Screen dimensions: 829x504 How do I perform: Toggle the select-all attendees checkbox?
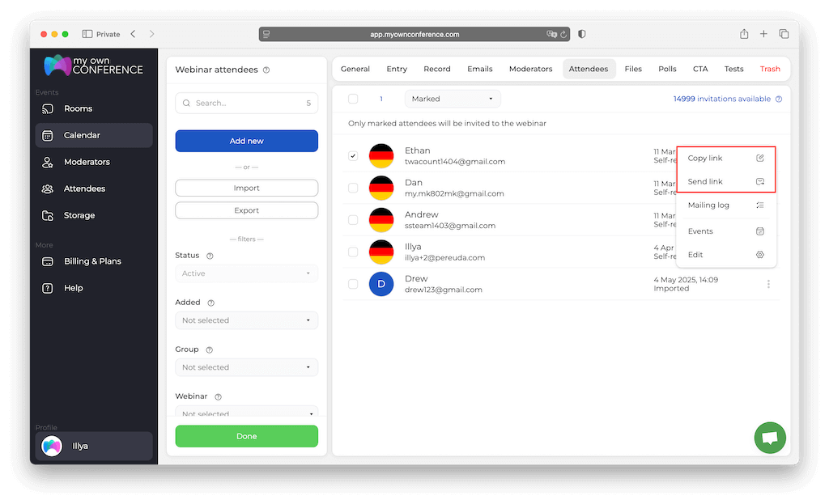[353, 99]
